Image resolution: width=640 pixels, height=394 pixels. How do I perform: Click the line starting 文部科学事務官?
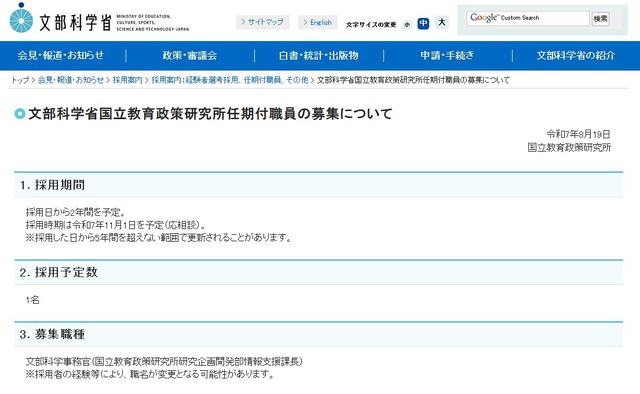click(x=164, y=361)
